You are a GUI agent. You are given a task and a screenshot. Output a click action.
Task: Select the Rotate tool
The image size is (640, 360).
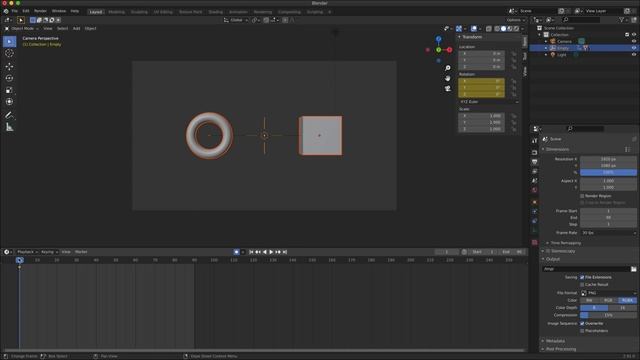[x=9, y=78]
